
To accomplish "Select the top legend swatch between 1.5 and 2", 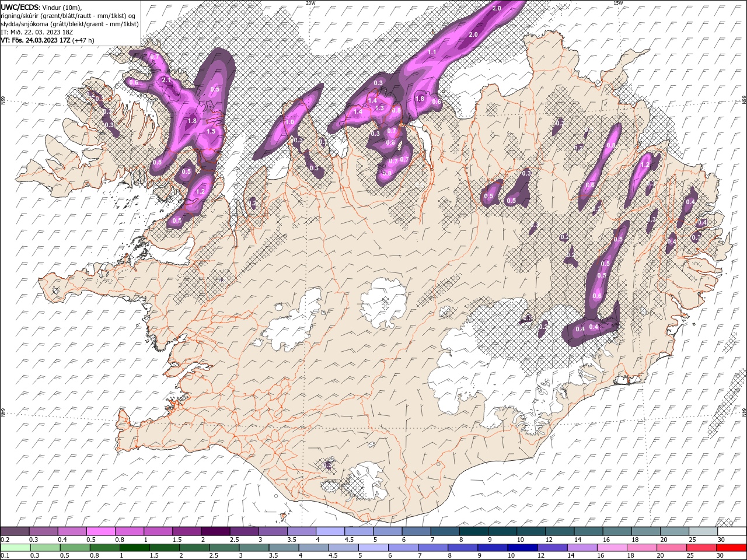I will point(187,531).
